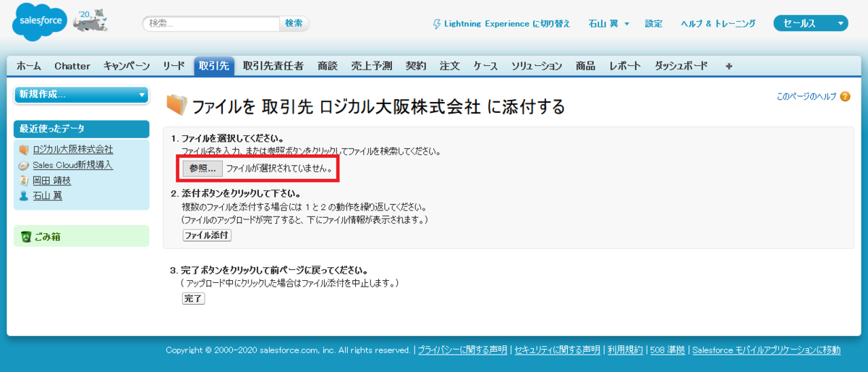
Task: Click the Sales Cloud新規導入 opportunity icon
Action: [x=24, y=165]
